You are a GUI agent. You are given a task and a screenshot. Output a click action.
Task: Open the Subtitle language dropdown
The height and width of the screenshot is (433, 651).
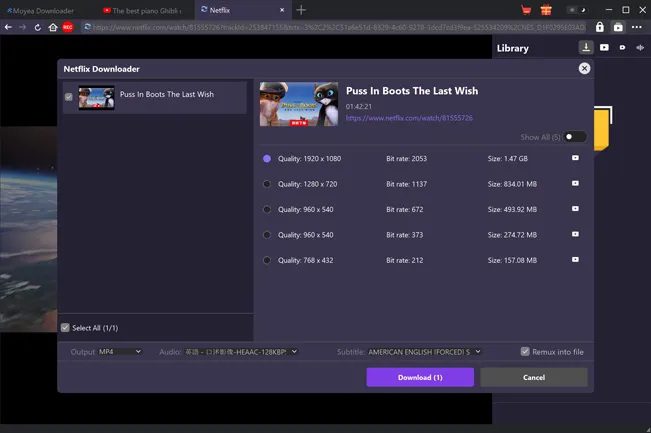(424, 352)
